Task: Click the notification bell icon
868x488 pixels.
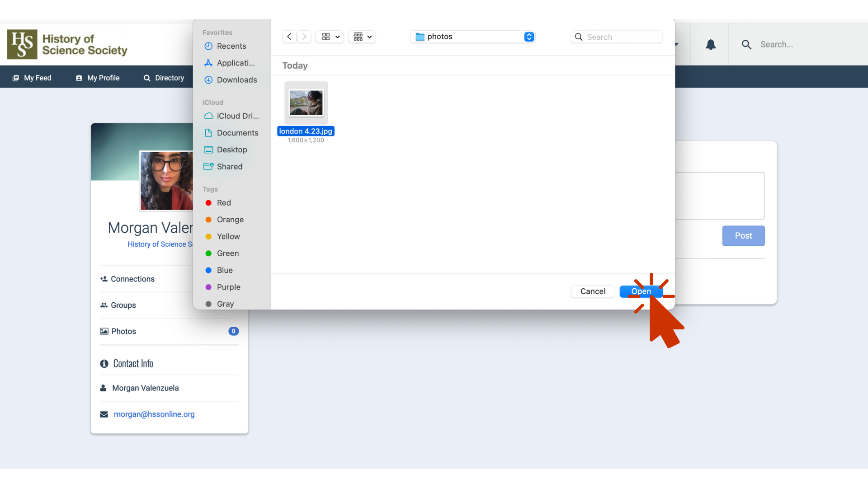Action: [x=710, y=44]
